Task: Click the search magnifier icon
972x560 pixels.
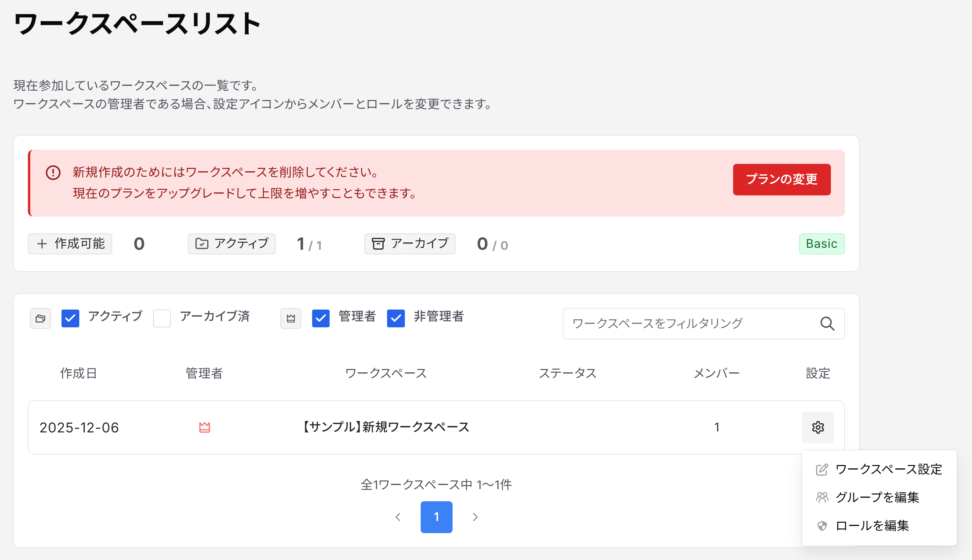Action: click(827, 323)
